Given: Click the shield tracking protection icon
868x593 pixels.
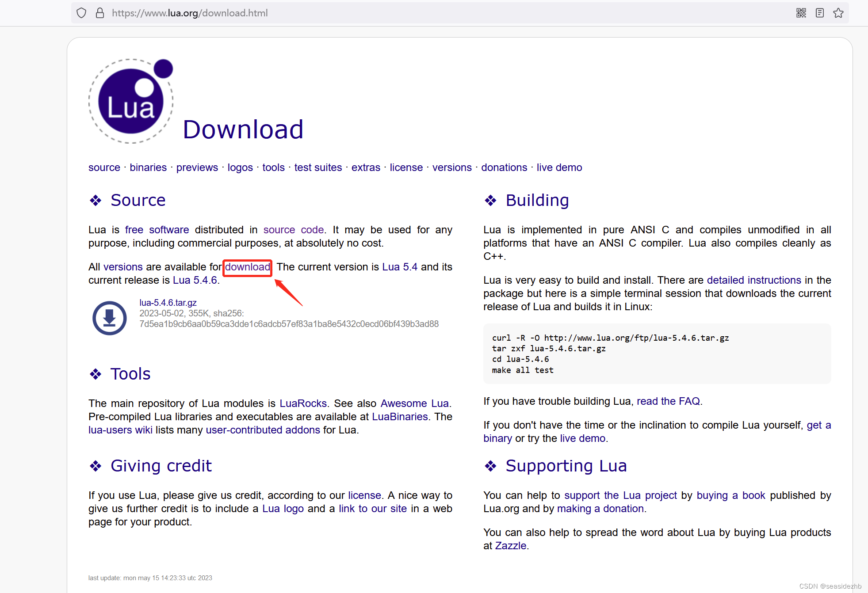Looking at the screenshot, I should click(x=81, y=13).
